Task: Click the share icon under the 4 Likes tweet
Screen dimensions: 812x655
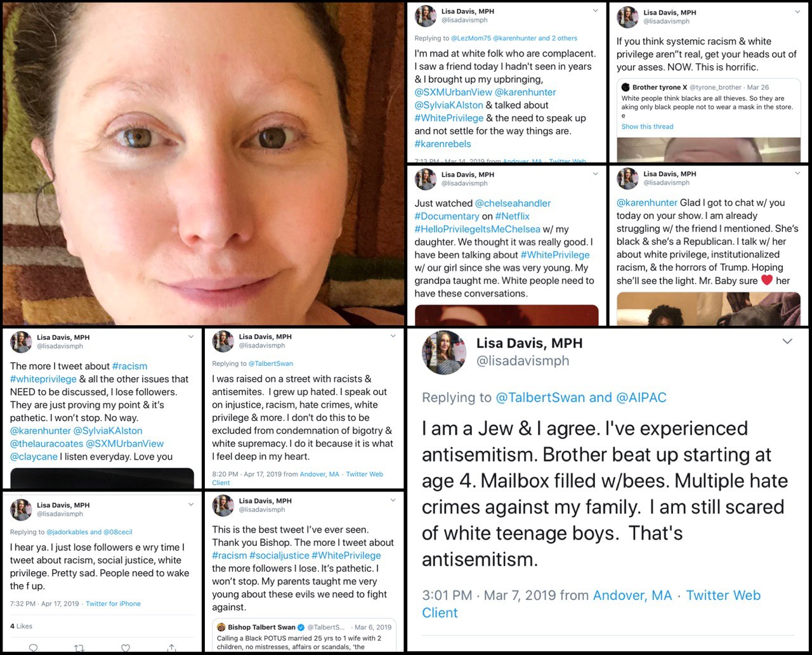Action: coord(171,648)
